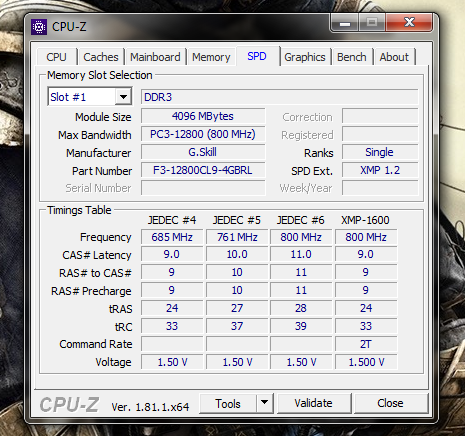465x436 pixels.
Task: Open the Mainboard tab
Action: [155, 57]
